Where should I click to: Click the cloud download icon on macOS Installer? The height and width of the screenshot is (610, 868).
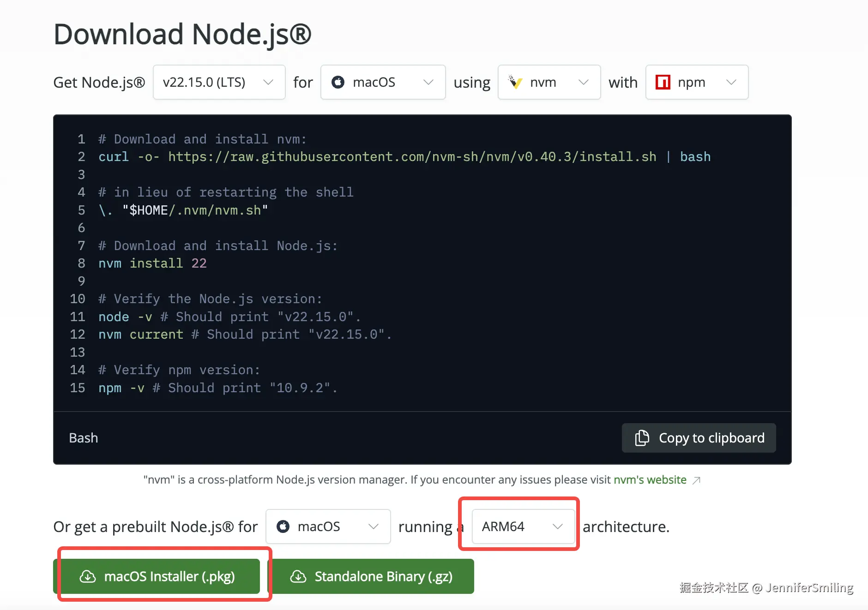tap(88, 576)
